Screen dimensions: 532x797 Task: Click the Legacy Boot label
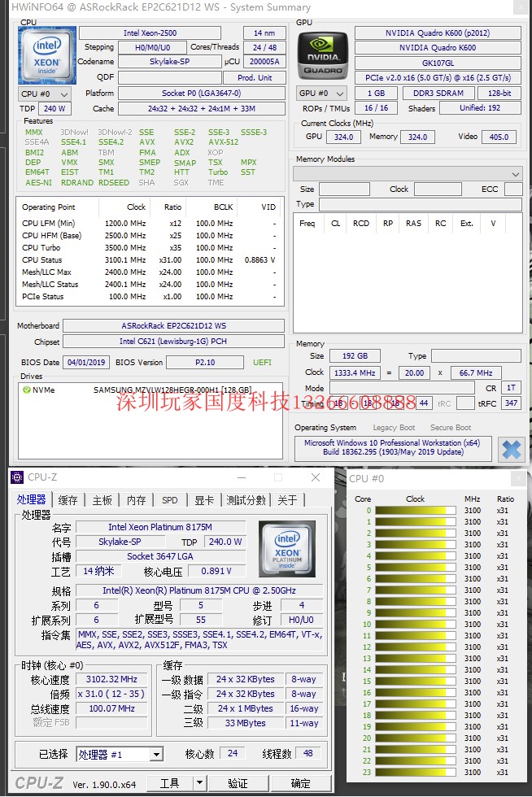tap(394, 428)
